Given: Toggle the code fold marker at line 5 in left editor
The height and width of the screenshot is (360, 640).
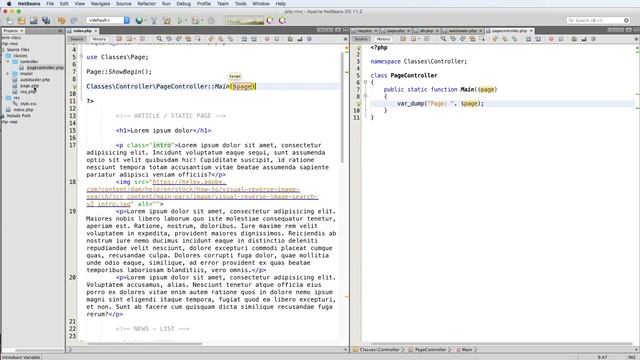Looking at the screenshot, I should pyautogui.click(x=81, y=56).
